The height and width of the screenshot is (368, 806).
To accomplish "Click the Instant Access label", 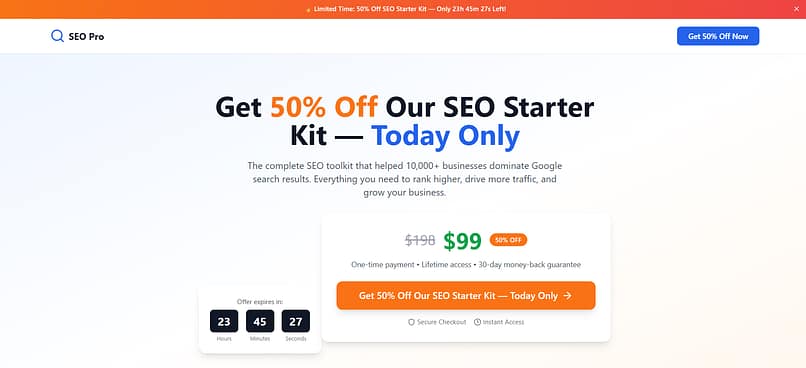I will [x=504, y=322].
